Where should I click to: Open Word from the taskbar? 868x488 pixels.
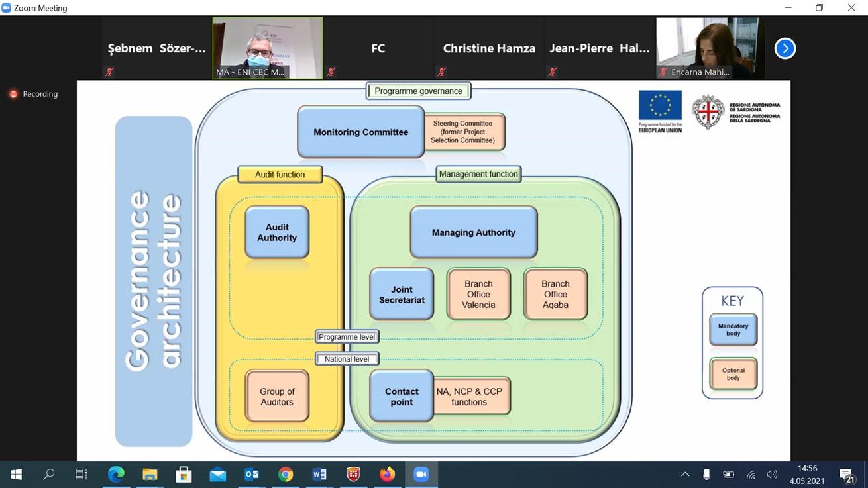click(319, 474)
